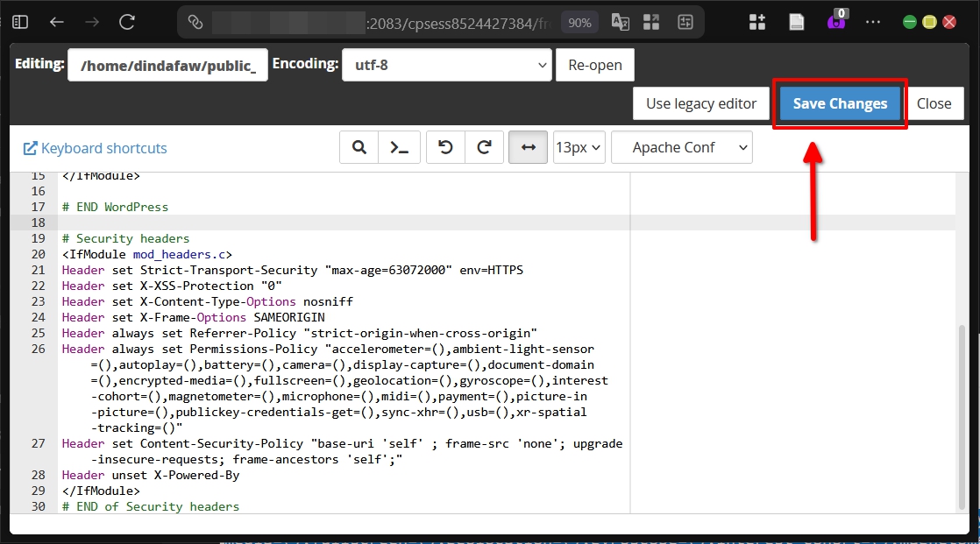Click the terminal prompt icon in the editor toolbar

399,146
